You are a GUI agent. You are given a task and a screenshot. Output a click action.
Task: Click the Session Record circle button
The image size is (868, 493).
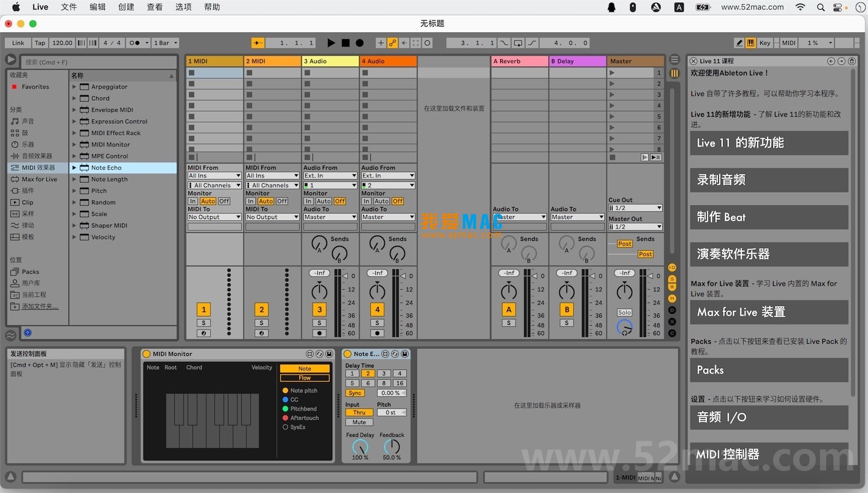pos(428,43)
